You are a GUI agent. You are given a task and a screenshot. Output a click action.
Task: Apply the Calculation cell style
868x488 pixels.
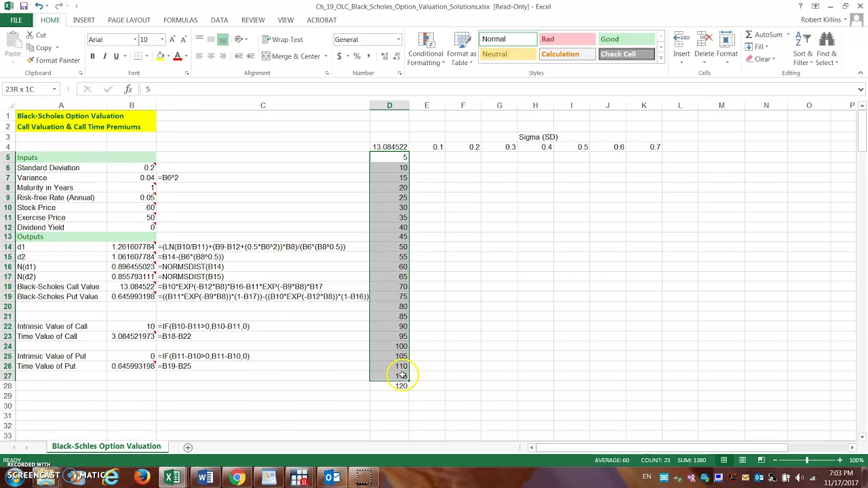pyautogui.click(x=568, y=54)
